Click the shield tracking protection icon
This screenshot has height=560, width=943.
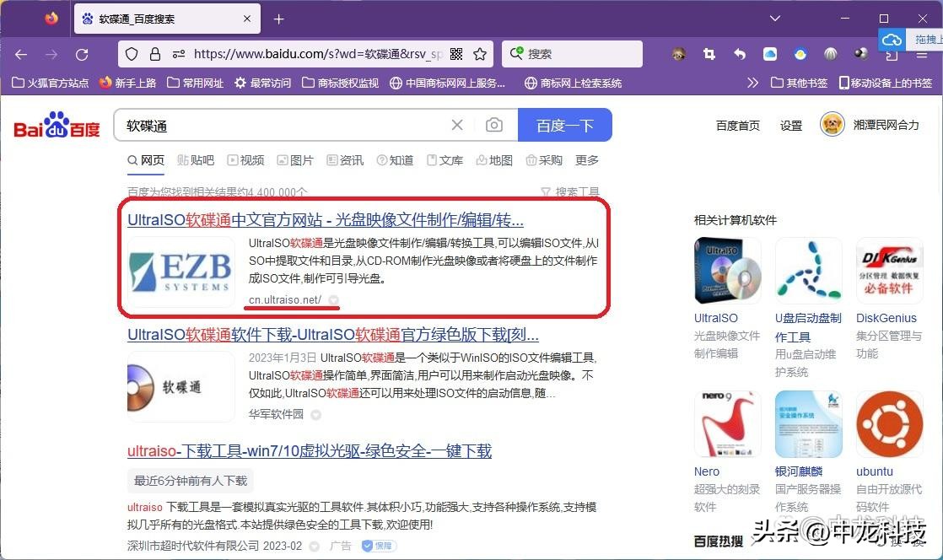click(x=131, y=53)
